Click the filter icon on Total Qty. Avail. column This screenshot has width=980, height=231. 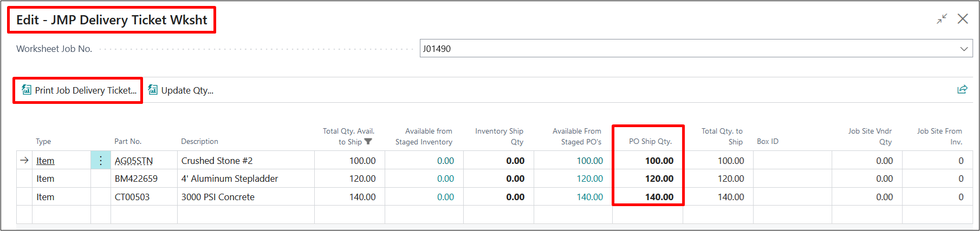pos(368,142)
